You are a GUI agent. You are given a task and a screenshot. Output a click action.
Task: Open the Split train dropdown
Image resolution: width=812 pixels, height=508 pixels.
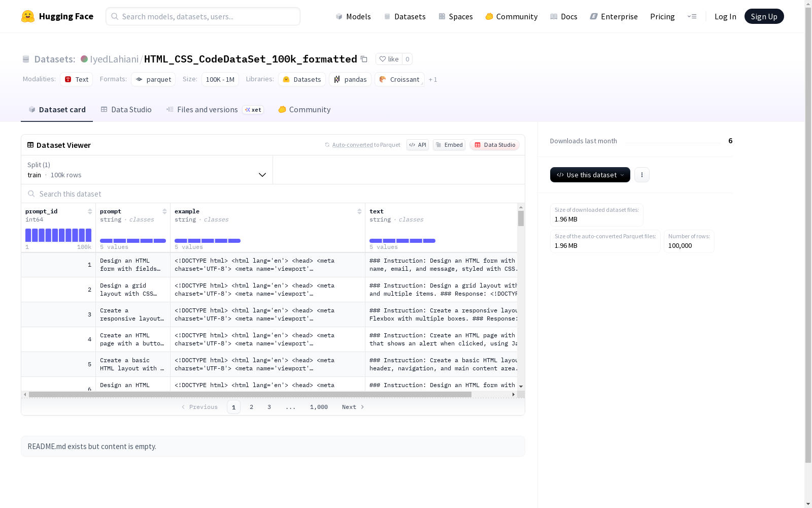tap(147, 170)
